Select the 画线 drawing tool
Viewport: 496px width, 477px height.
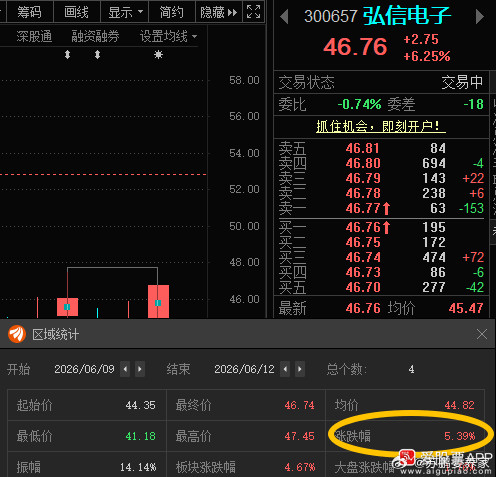[x=77, y=12]
